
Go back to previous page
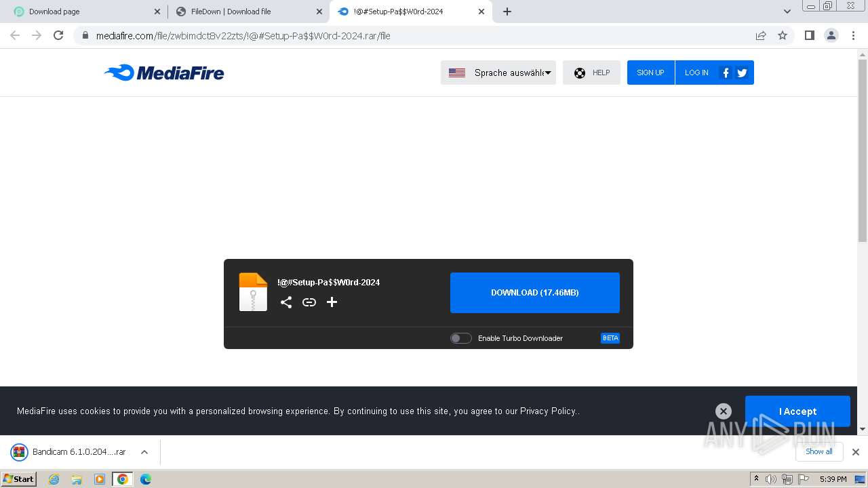tap(15, 35)
